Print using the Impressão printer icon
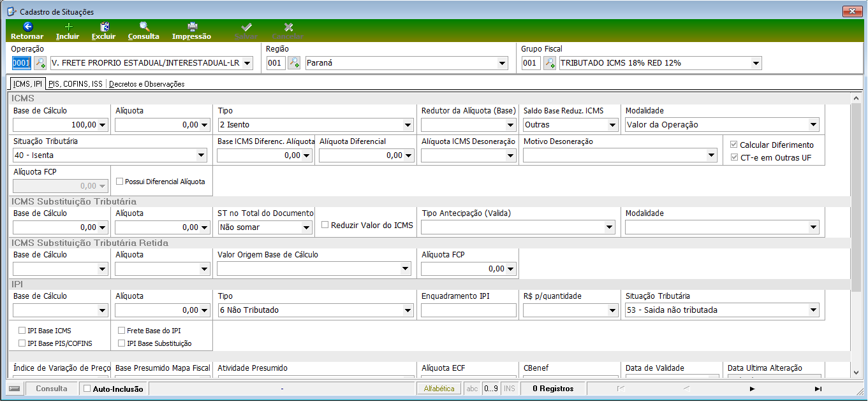The image size is (868, 402). [192, 27]
